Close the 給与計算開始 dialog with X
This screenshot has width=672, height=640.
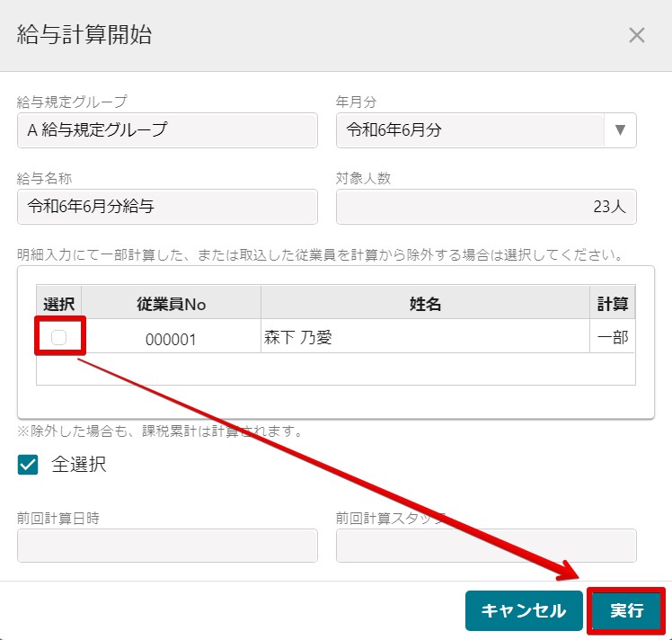[x=636, y=35]
